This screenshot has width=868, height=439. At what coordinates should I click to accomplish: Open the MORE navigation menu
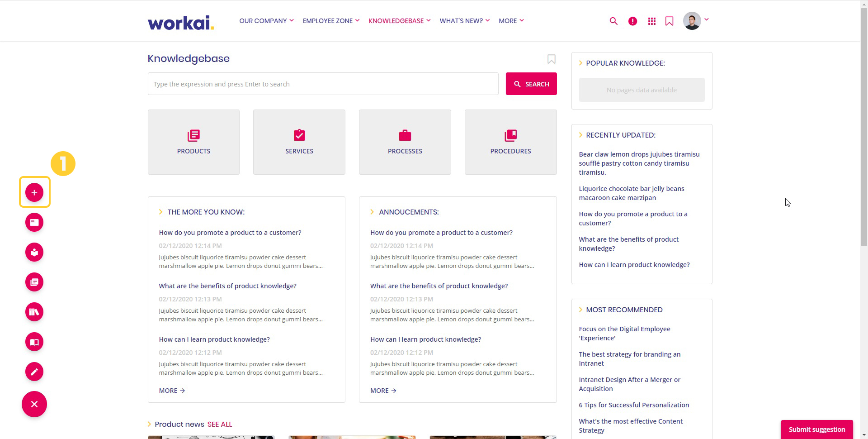tap(511, 21)
